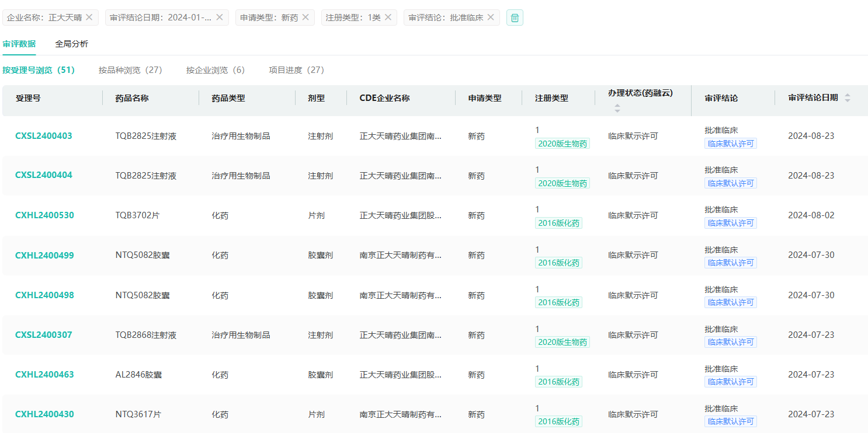868x433 pixels.
Task: Remove the 审评结论 批准临床 filter tag
Action: pos(491,18)
